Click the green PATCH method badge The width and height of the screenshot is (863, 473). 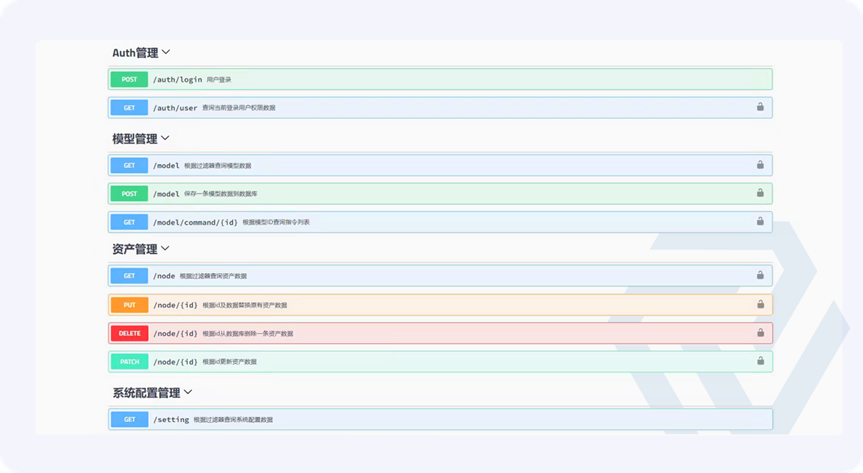(129, 361)
